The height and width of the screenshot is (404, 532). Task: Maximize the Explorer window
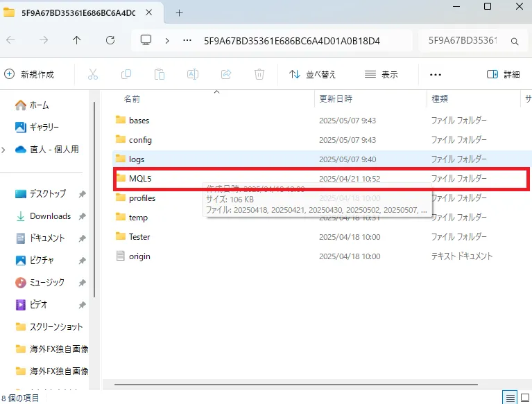488,6
